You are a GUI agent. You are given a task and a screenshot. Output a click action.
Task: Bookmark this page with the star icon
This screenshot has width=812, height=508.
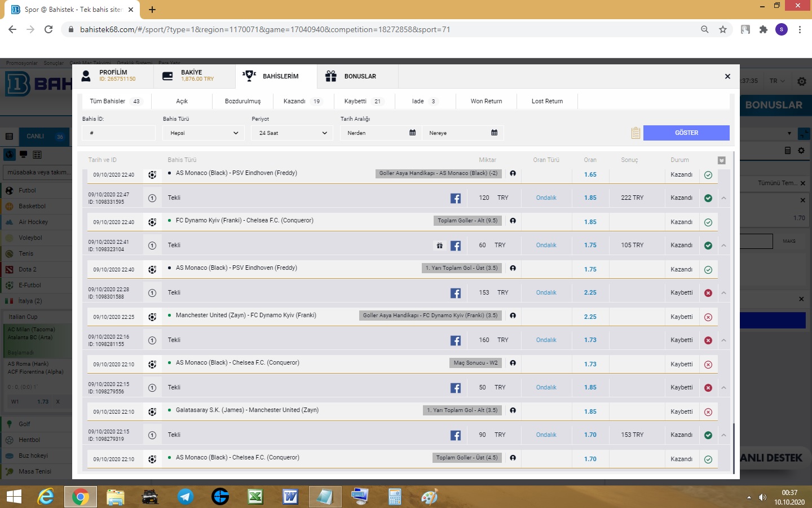723,29
